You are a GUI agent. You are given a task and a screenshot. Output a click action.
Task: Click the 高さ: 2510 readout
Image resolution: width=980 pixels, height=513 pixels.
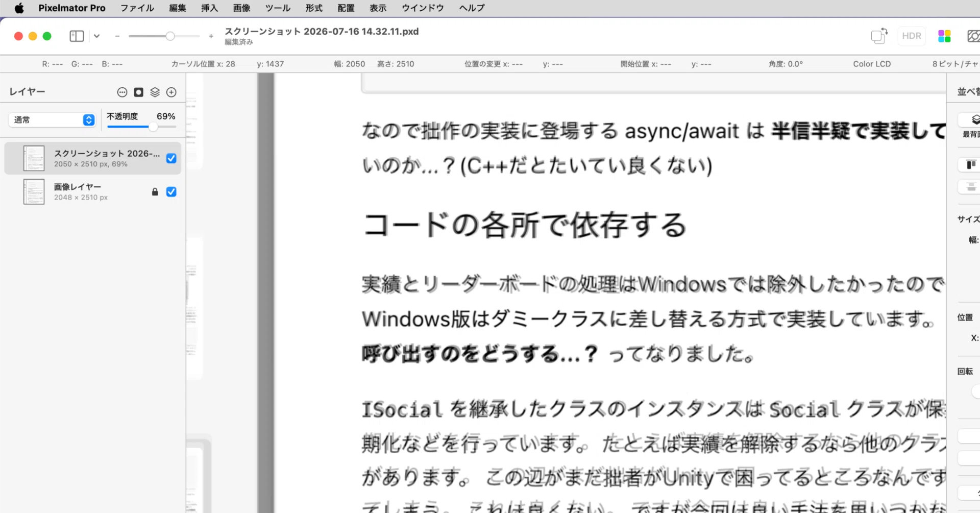tap(396, 64)
